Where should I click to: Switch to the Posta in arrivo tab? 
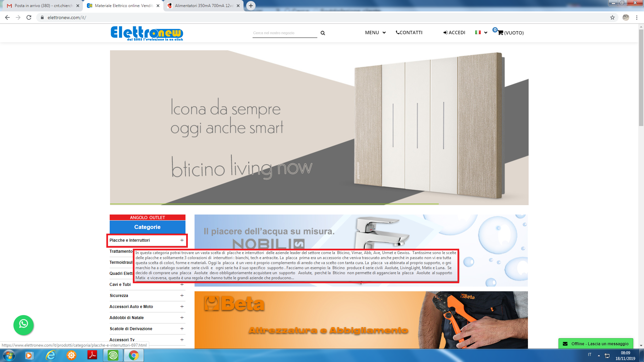pos(42,6)
